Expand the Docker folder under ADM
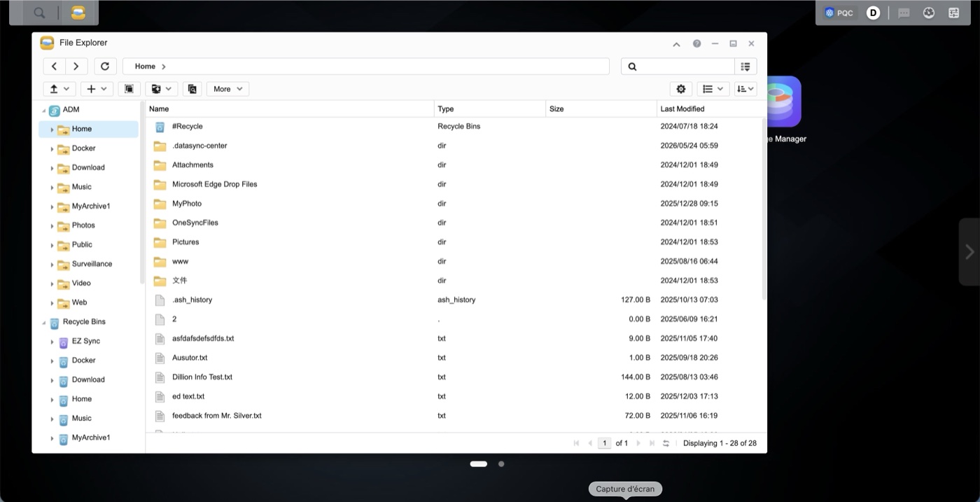980x502 pixels. tap(52, 149)
